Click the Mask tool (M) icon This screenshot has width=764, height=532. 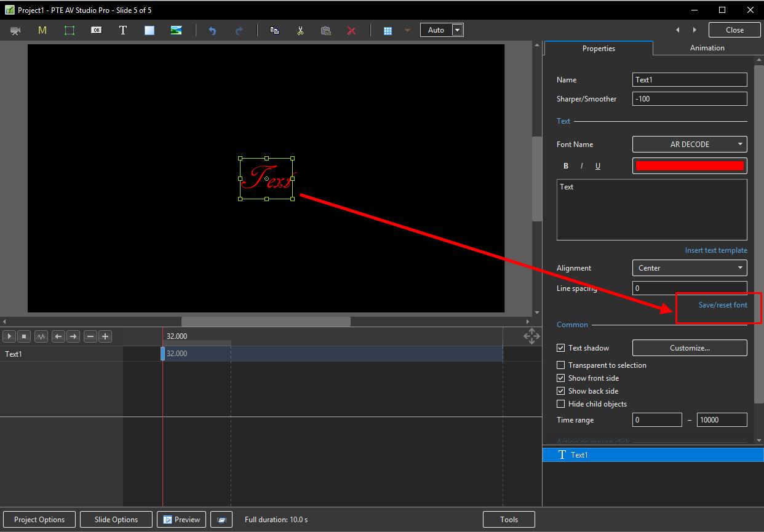pyautogui.click(x=42, y=30)
